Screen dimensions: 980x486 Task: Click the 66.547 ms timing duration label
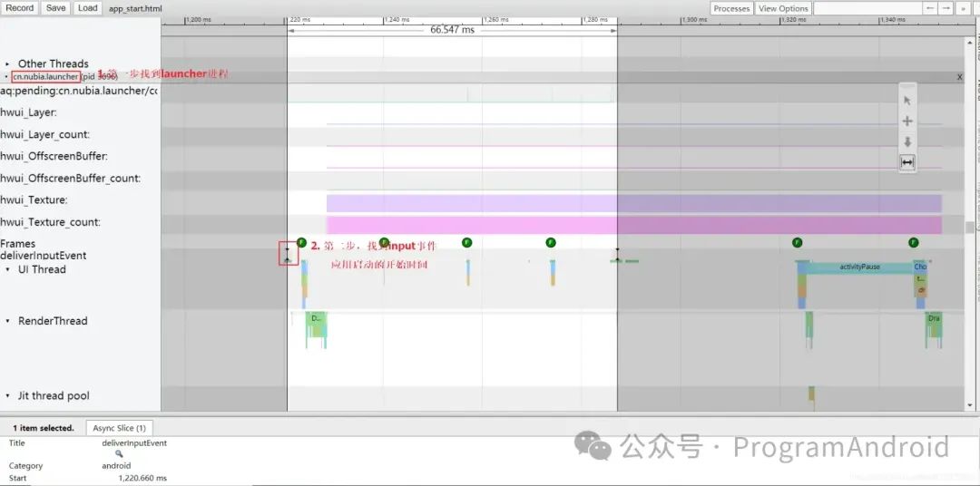452,30
